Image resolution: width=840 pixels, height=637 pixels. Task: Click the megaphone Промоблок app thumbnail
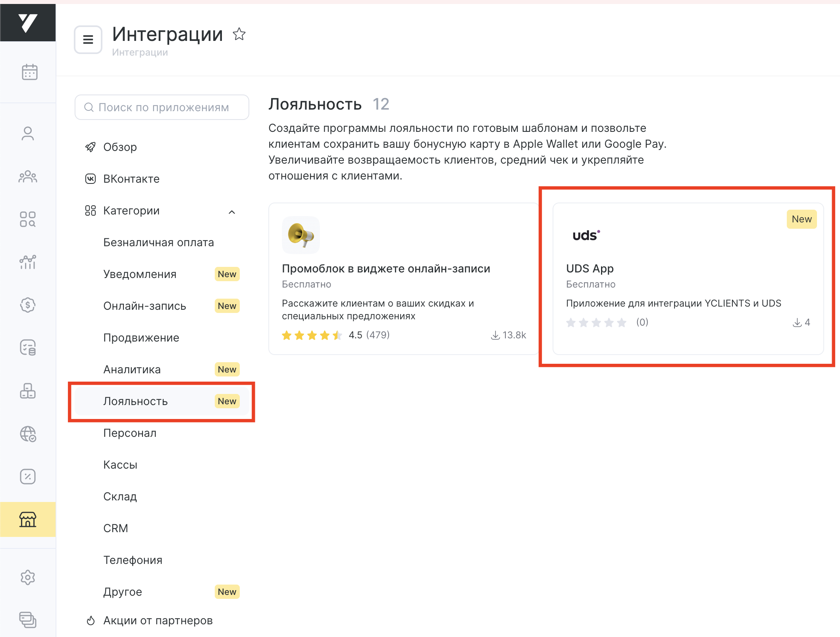(301, 235)
